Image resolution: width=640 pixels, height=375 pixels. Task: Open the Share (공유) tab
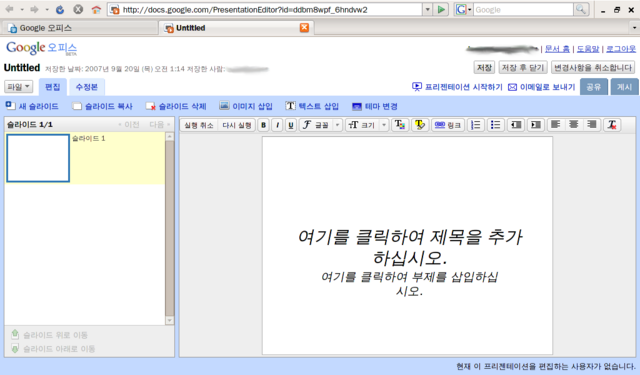click(x=593, y=87)
